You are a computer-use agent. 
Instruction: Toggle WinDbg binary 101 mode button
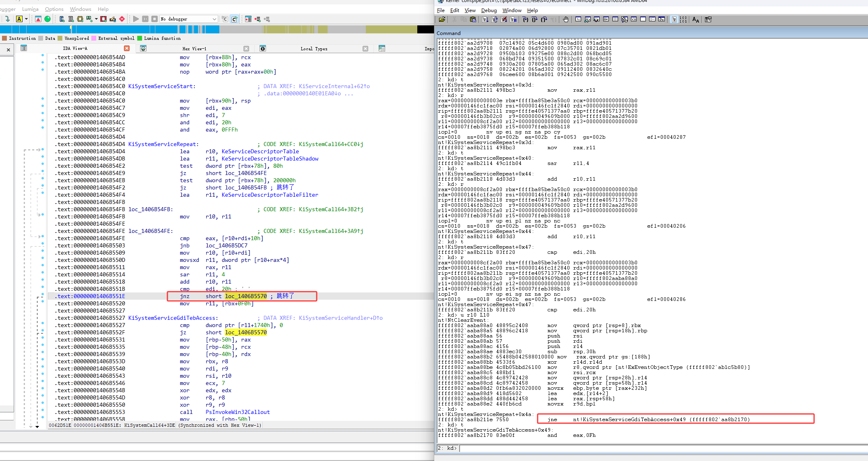683,19
